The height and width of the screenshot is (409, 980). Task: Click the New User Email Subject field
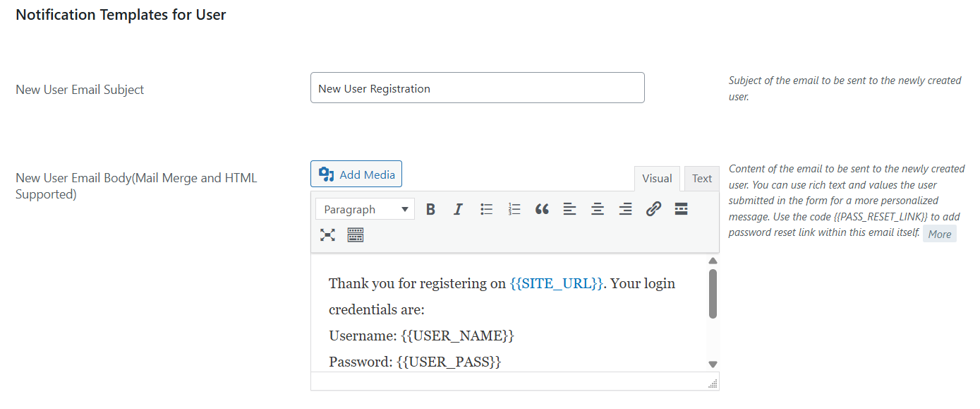477,88
